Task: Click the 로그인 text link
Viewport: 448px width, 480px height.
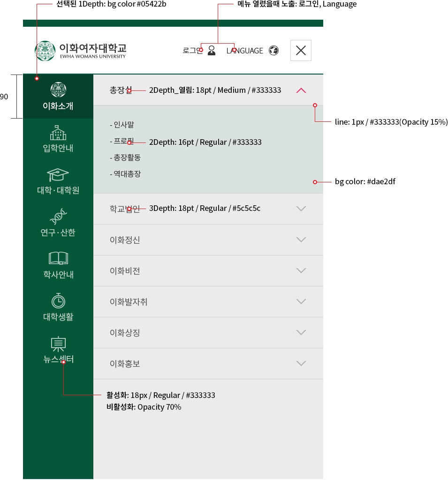Action: 193,51
